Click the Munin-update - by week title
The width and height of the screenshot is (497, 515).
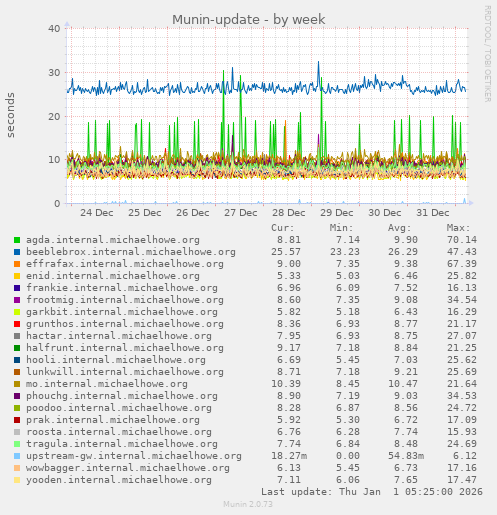(248, 20)
